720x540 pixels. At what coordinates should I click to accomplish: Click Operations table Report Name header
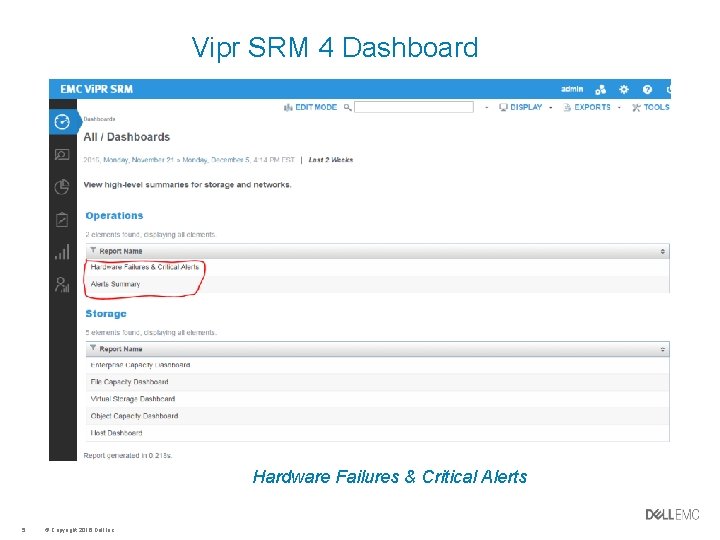point(121,251)
